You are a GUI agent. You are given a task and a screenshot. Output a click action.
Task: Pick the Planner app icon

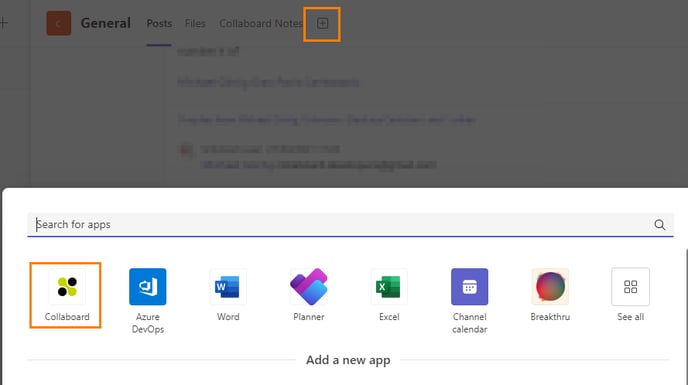pyautogui.click(x=308, y=287)
